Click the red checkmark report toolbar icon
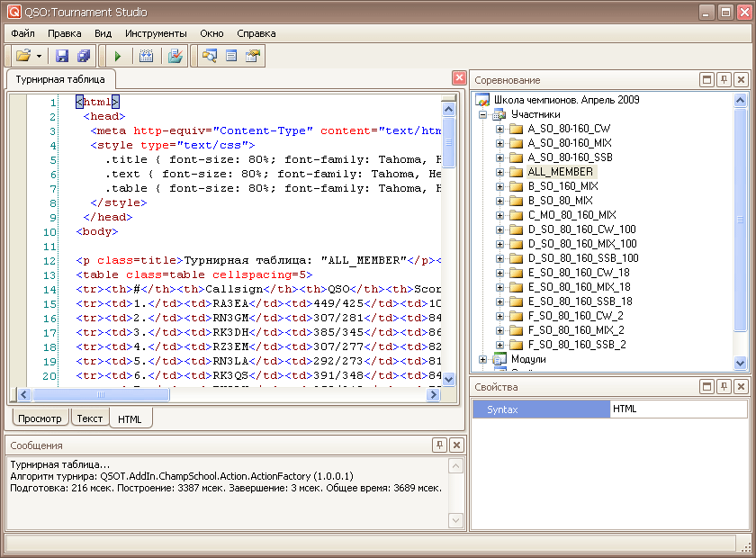 coord(175,56)
